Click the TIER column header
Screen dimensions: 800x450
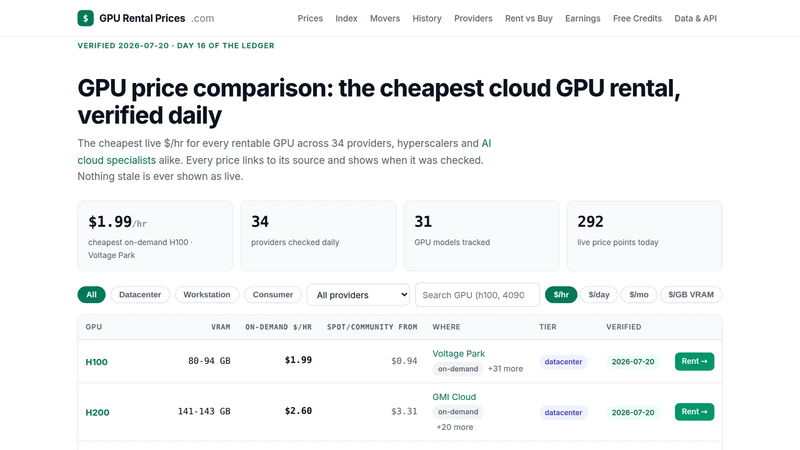point(548,327)
